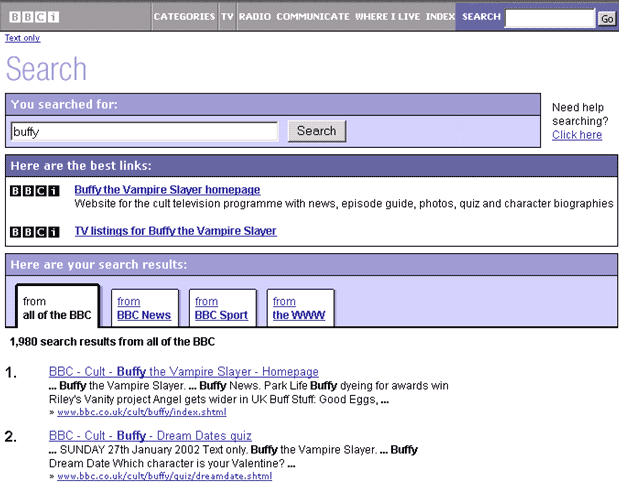The width and height of the screenshot is (619, 490).
Task: Open result Buffy - Dream Dates quiz
Action: pos(150,436)
